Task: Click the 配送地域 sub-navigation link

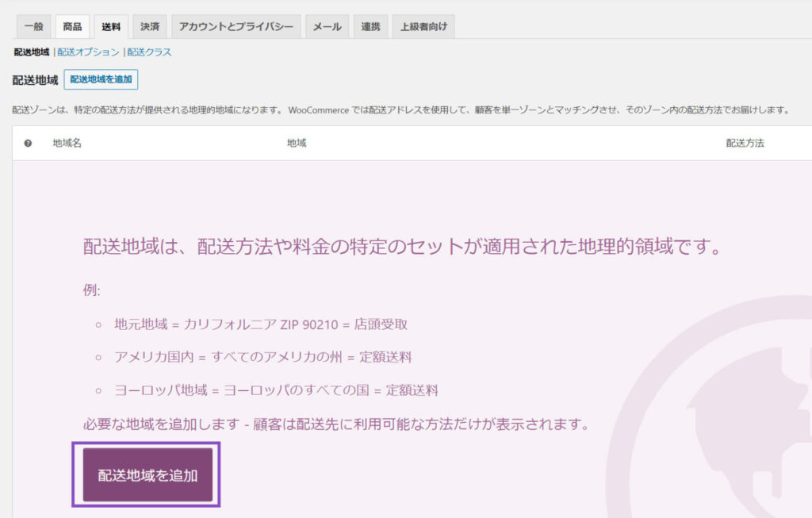Action: (32, 52)
